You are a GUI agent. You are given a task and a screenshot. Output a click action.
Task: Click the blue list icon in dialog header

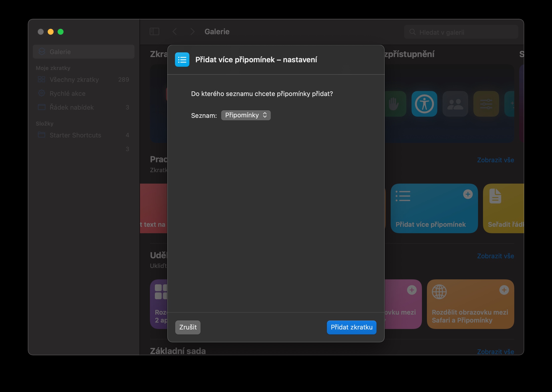click(182, 60)
